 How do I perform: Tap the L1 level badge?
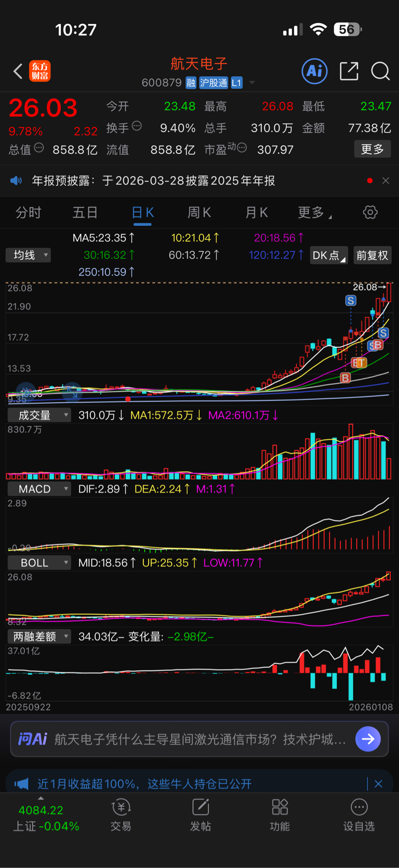pyautogui.click(x=236, y=83)
